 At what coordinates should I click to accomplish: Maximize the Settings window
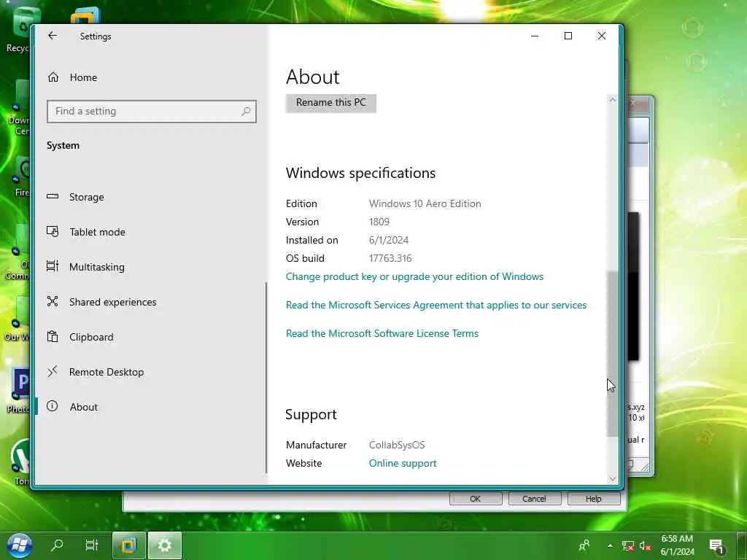pos(568,36)
